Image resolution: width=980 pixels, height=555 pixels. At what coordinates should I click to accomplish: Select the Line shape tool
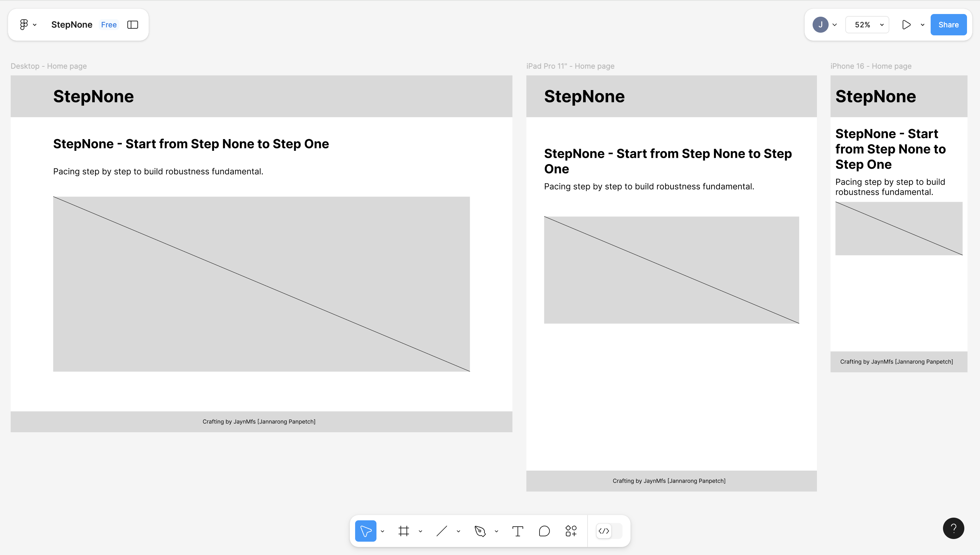pos(441,531)
